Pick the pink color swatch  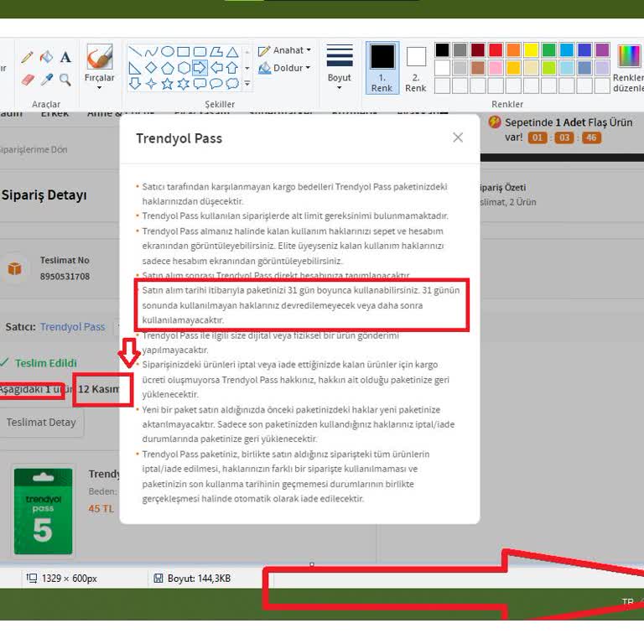click(x=496, y=68)
